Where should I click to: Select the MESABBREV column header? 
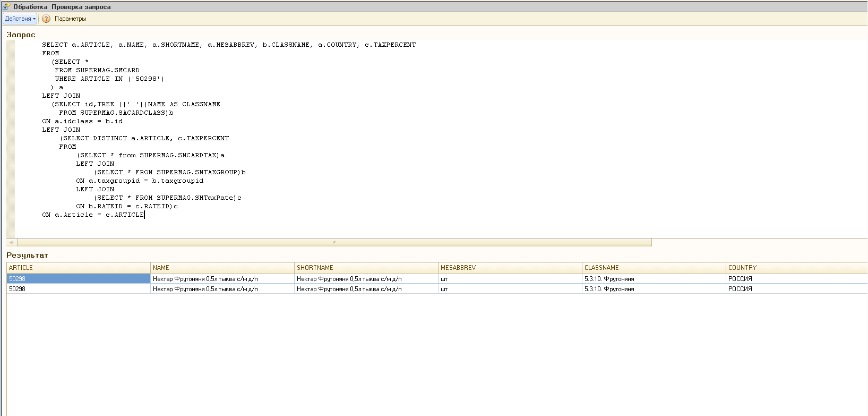[x=510, y=268]
